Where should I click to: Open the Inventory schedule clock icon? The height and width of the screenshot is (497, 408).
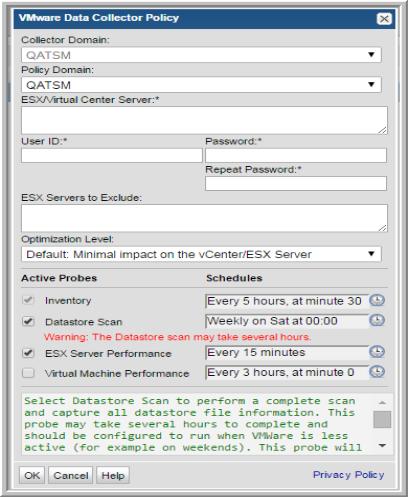click(x=377, y=300)
